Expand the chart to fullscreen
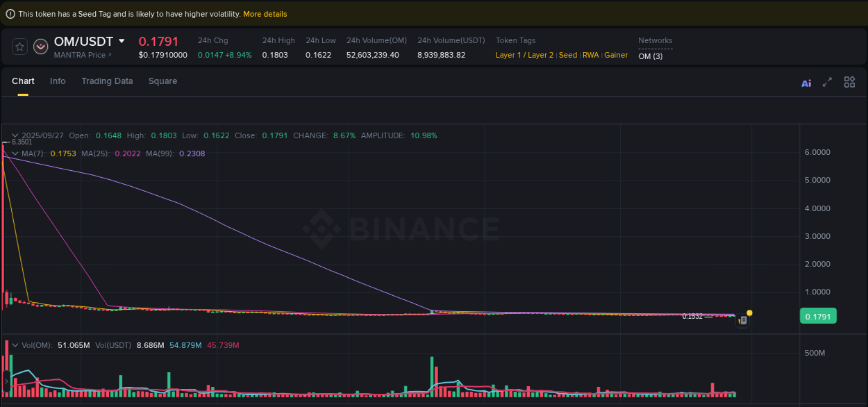 click(827, 81)
